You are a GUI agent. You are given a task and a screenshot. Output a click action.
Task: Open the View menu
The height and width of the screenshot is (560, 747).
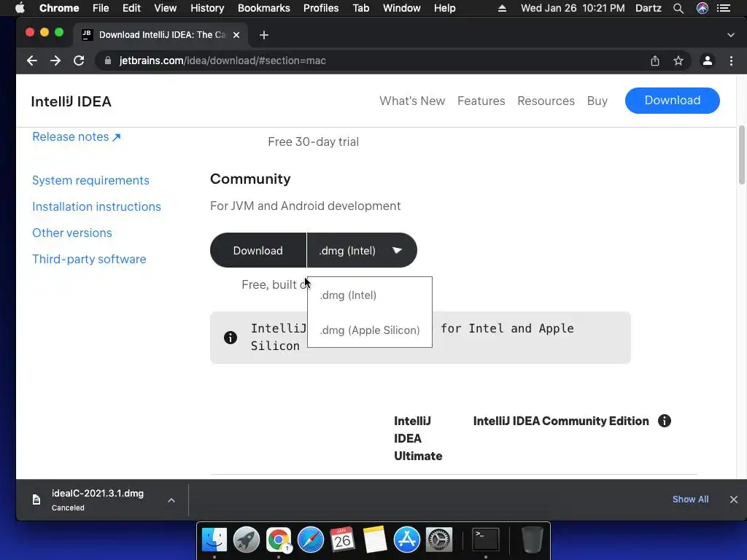[166, 8]
